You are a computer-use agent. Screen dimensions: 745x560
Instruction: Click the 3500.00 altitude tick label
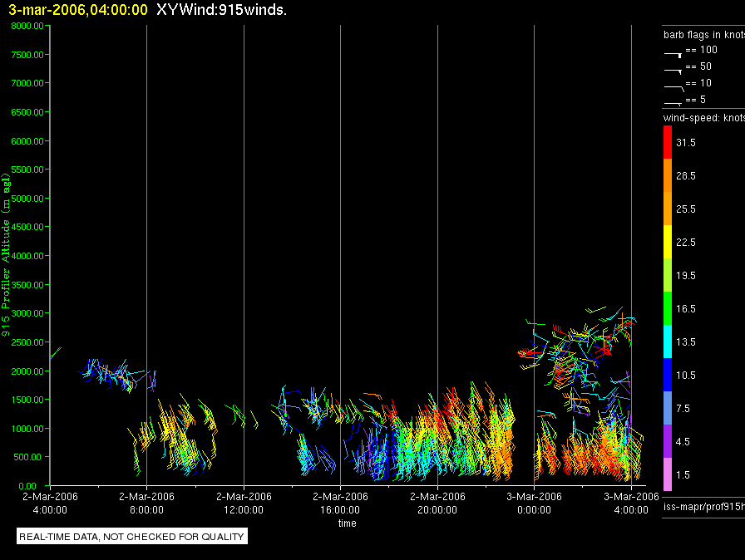[x=27, y=285]
